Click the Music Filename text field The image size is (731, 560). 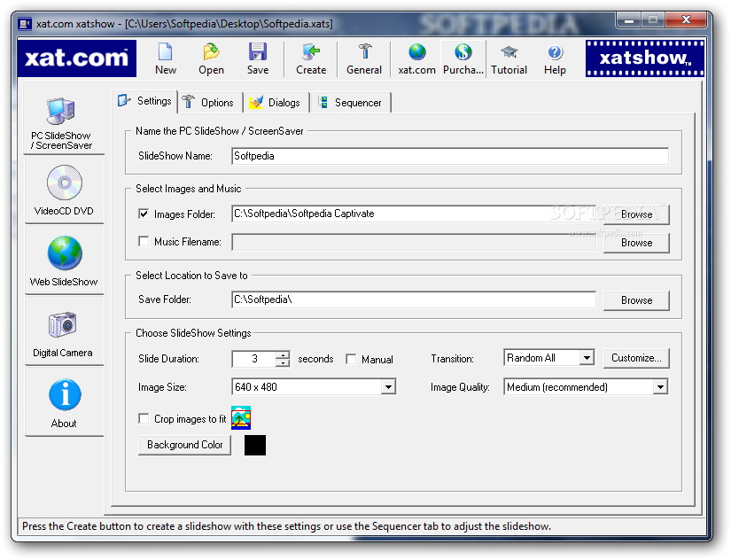pyautogui.click(x=414, y=242)
